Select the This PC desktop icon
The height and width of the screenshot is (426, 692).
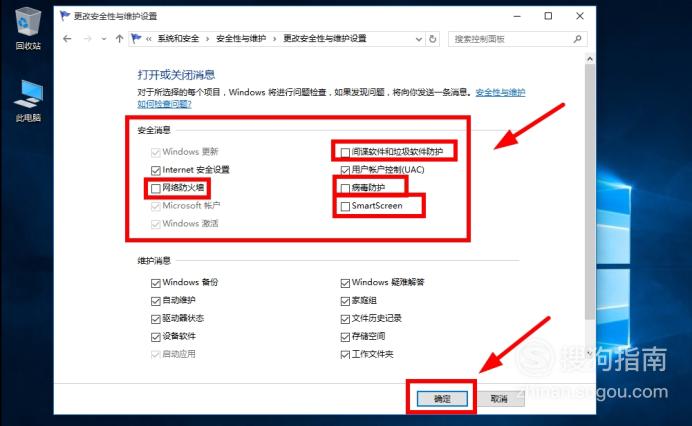[28, 101]
